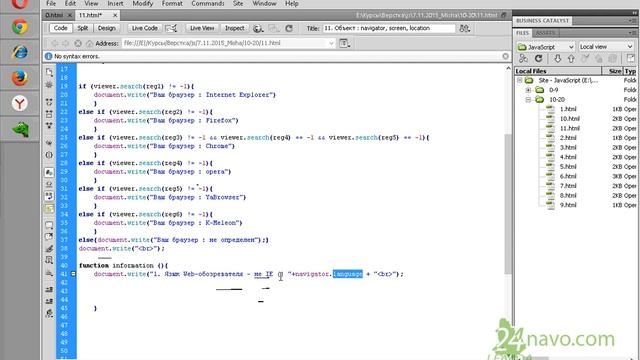Toggle Highlight Invalid Code option
640x360 pixels.
49,184
